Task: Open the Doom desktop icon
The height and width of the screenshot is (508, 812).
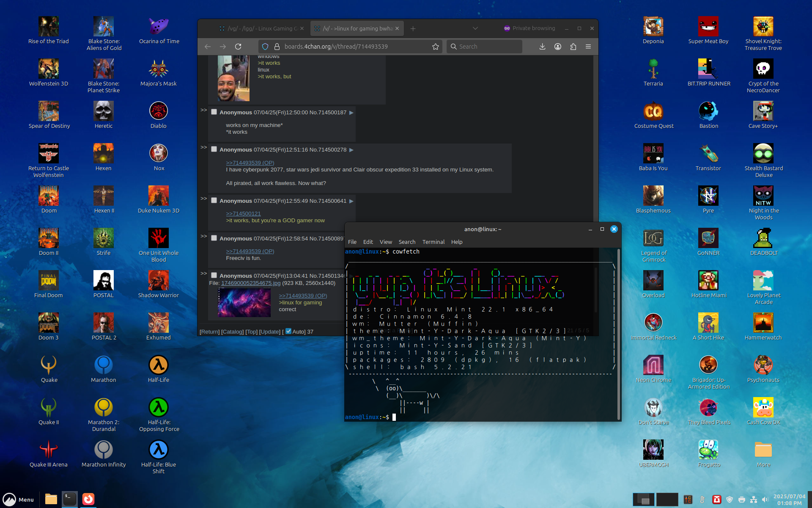Action: click(x=49, y=199)
